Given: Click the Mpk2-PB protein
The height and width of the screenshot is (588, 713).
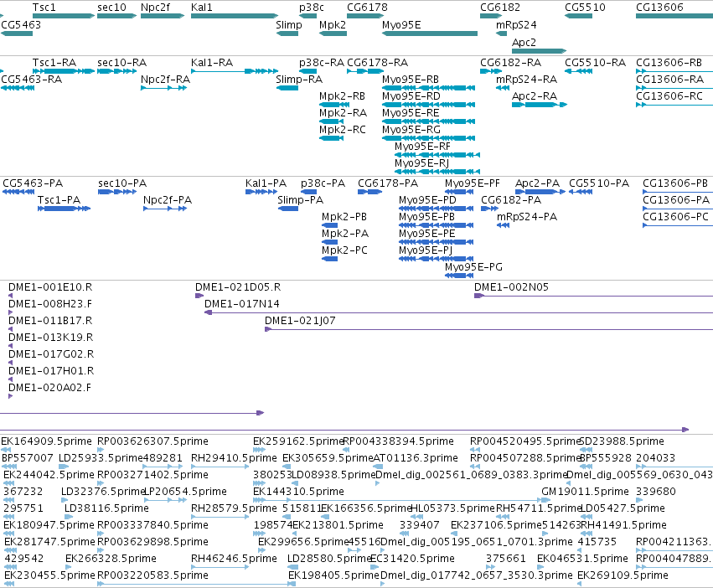Looking at the screenshot, I should (x=329, y=225).
